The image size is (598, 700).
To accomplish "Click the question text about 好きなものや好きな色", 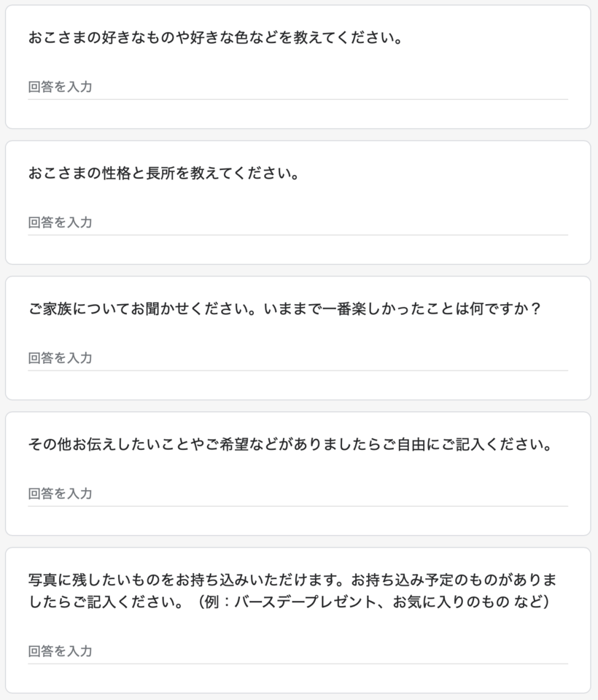I will pos(215,37).
